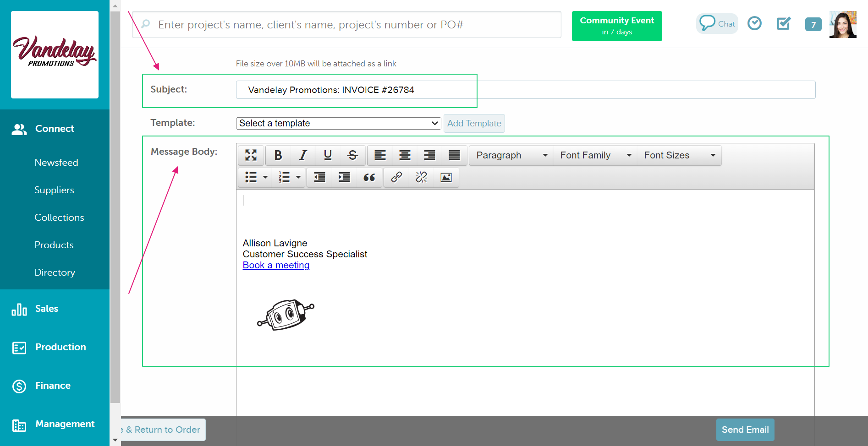This screenshot has height=446, width=868.
Task: Open the 7 notifications badge
Action: (x=813, y=24)
